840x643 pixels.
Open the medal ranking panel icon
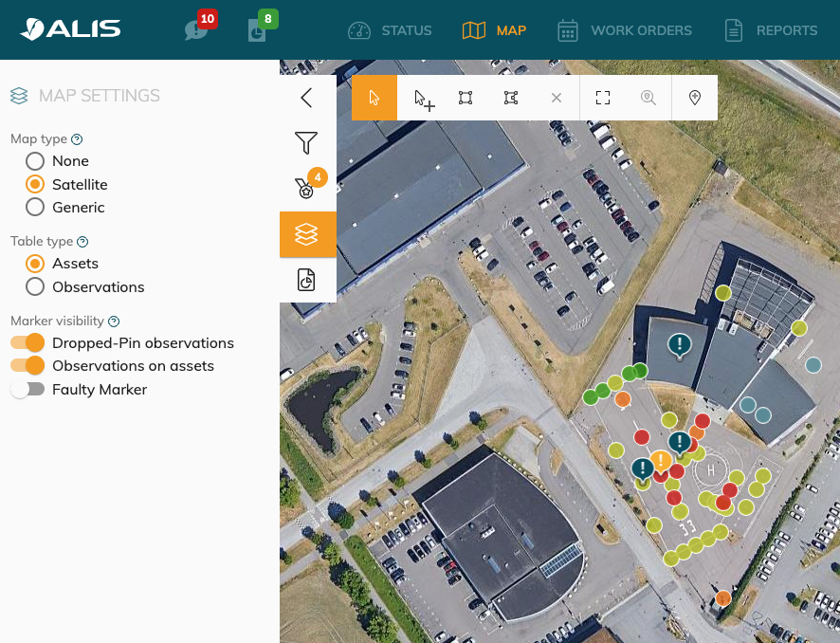[306, 189]
